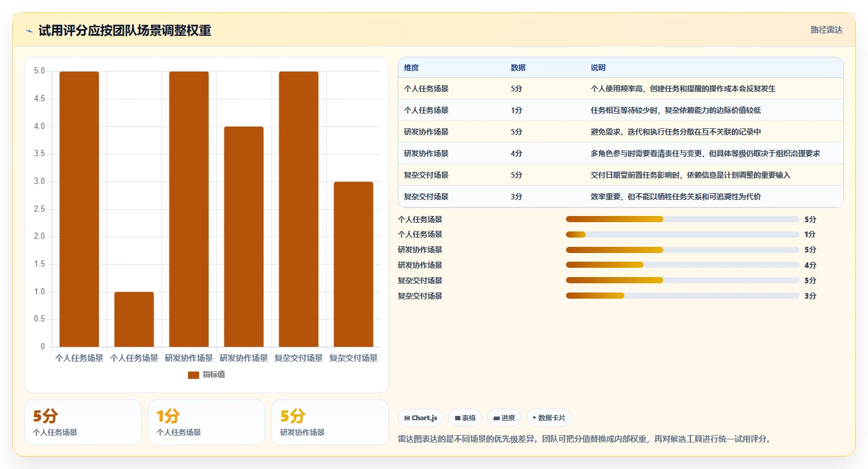Image resolution: width=868 pixels, height=469 pixels.
Task: Click the 个人任务场景 chart bar reaching 5.0
Action: (79, 209)
